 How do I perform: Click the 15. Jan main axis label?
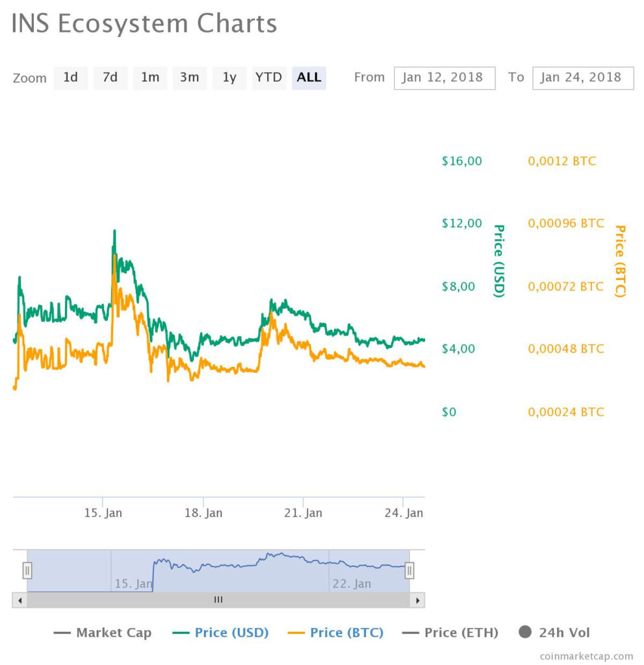[103, 513]
